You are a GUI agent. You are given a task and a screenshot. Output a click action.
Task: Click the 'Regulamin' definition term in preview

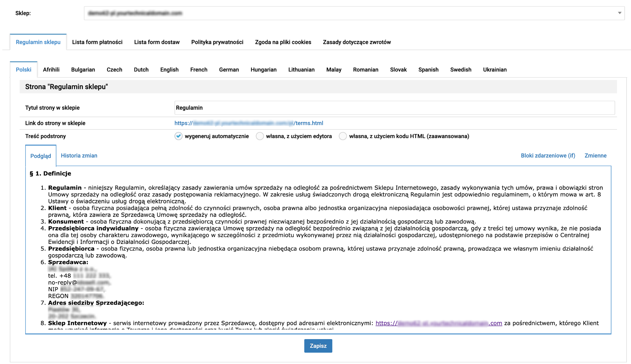65,188
